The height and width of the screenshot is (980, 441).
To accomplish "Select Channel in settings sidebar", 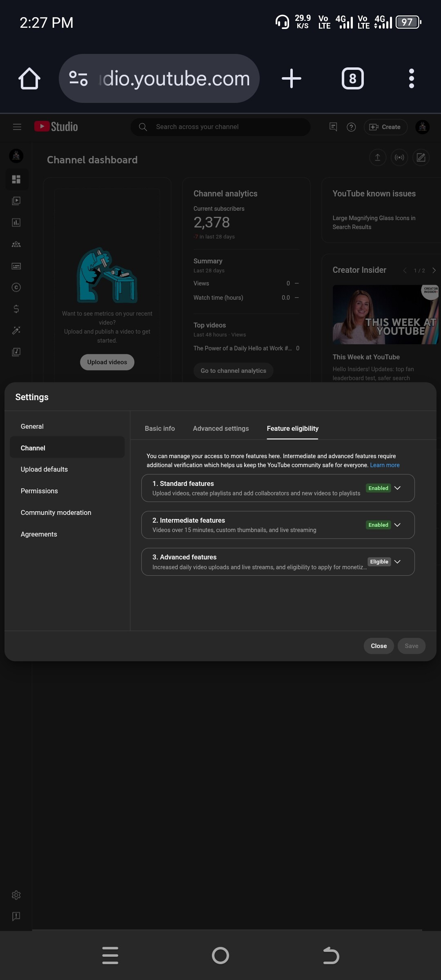I will pyautogui.click(x=67, y=448).
